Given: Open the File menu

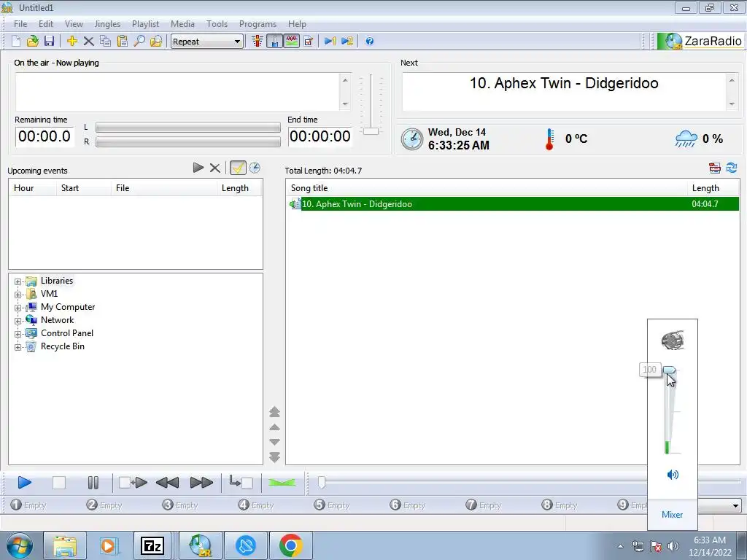Looking at the screenshot, I should pyautogui.click(x=20, y=24).
